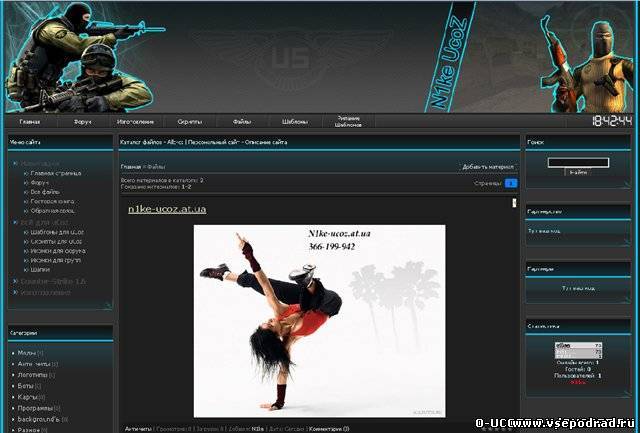Open Обратная связь in the sidebar
Viewport: 640px width, 433px height.
coord(52,211)
